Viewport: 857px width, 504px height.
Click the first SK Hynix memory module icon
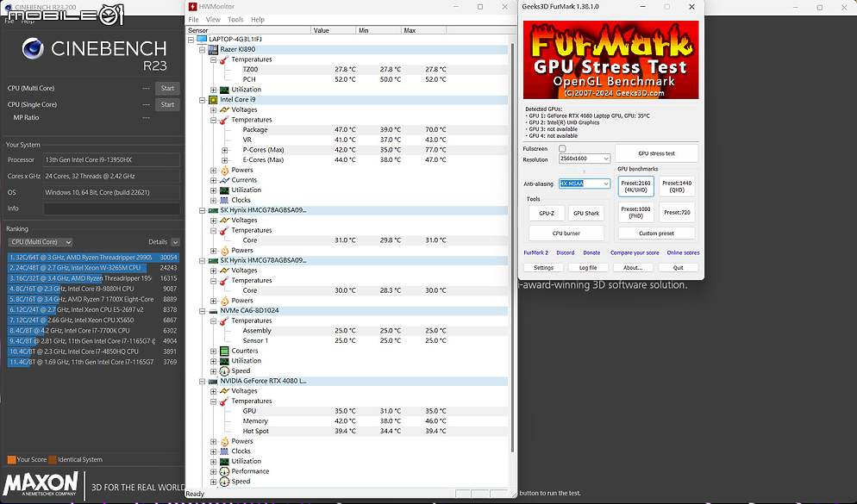tap(213, 210)
